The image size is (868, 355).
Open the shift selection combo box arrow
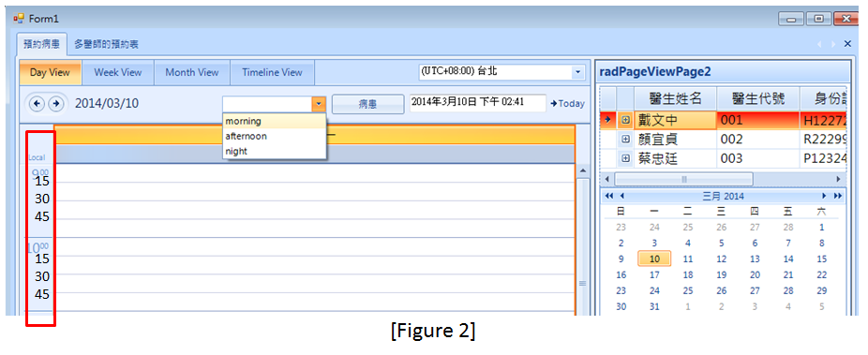(x=319, y=104)
